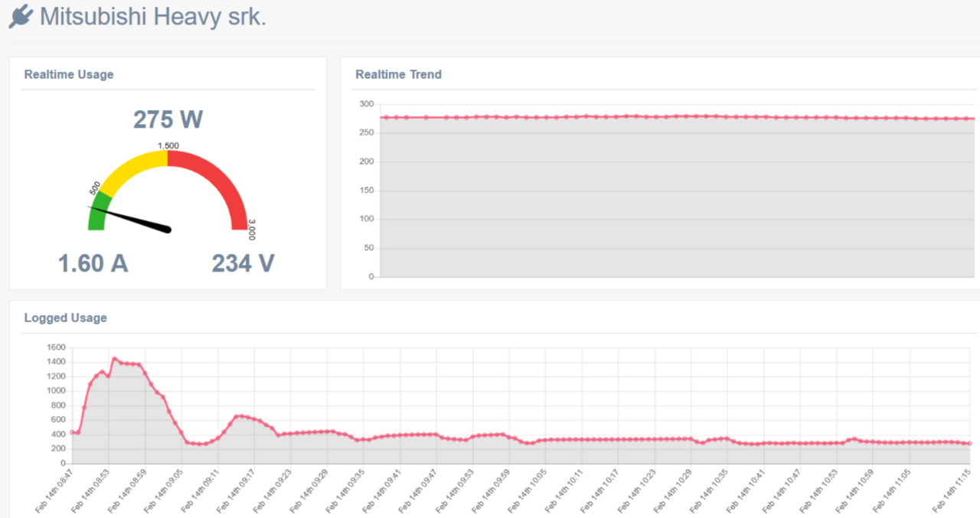The height and width of the screenshot is (518, 980).
Task: Click the Feb 14th 11:15 time label
Action: coord(953,490)
